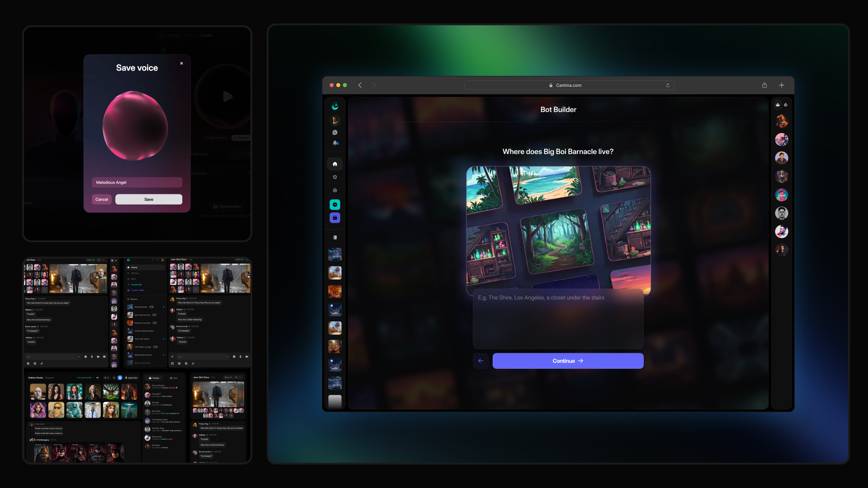Switch to the Friends tab in right sidebar
The height and width of the screenshot is (488, 868).
coord(778,105)
